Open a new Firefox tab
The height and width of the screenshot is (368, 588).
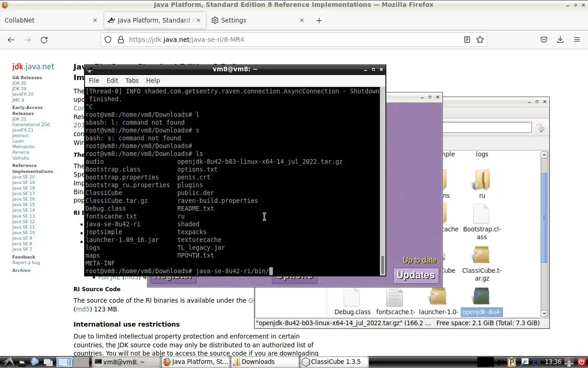click(x=319, y=20)
